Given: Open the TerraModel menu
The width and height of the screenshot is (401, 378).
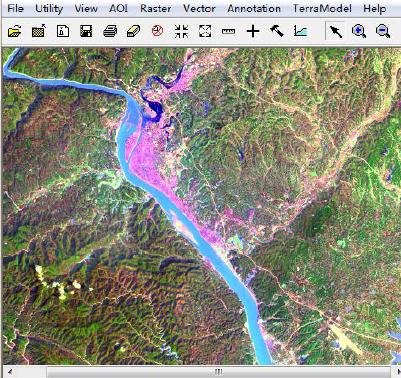Looking at the screenshot, I should 322,8.
